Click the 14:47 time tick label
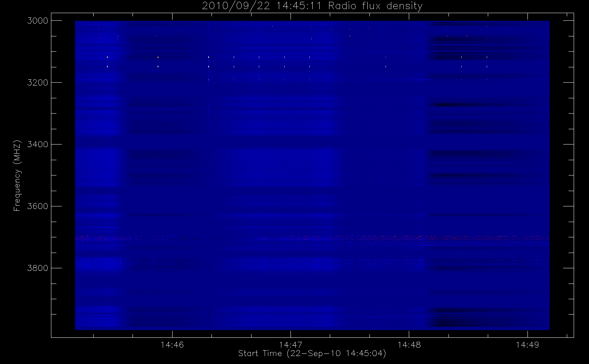This screenshot has width=589, height=364. coord(291,345)
